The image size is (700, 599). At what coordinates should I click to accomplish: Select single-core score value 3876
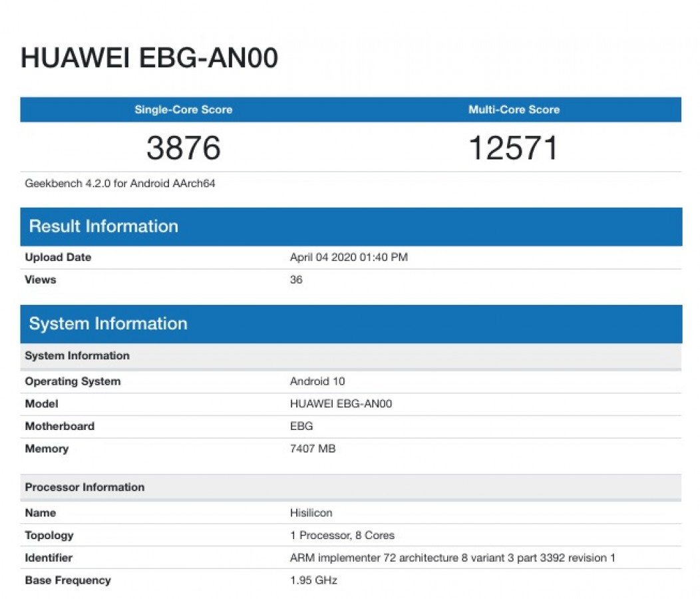coord(184,148)
